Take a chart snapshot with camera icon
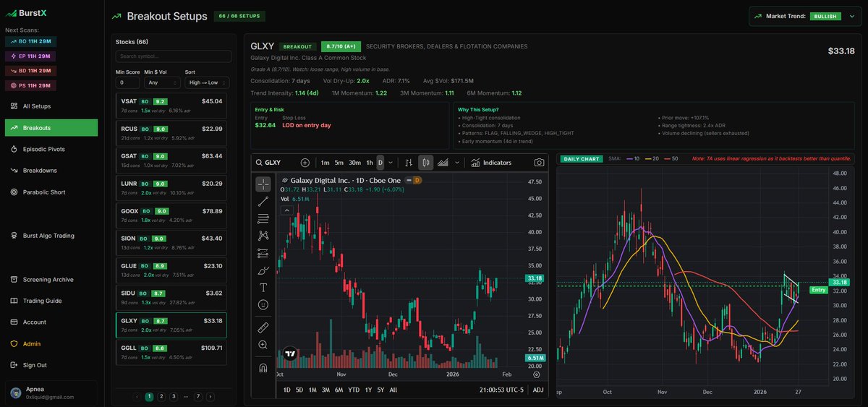The height and width of the screenshot is (407, 868). (539, 163)
